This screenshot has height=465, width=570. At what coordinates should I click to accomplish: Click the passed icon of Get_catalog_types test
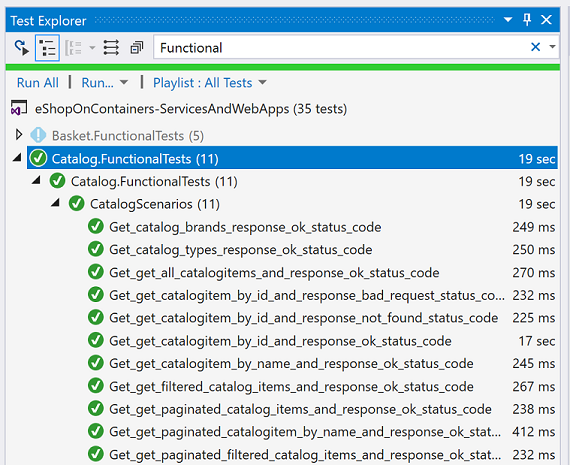[x=96, y=249]
